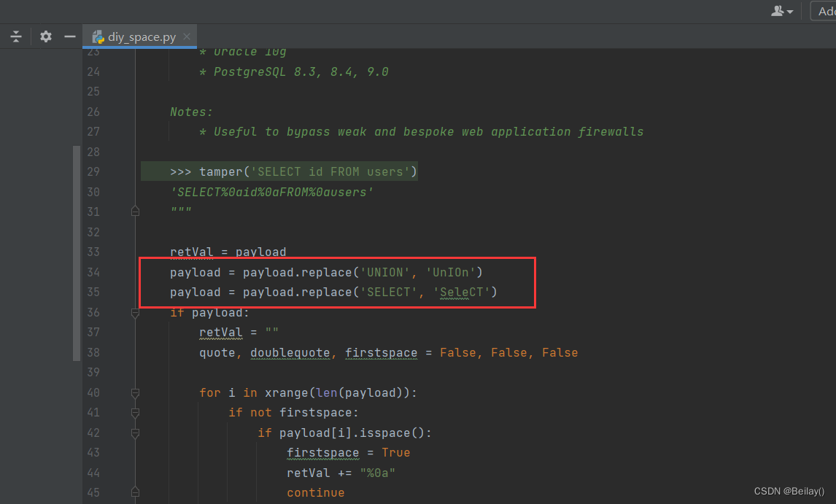Collapse the if payload block at line 36
The height and width of the screenshot is (504, 836).
pos(136,312)
